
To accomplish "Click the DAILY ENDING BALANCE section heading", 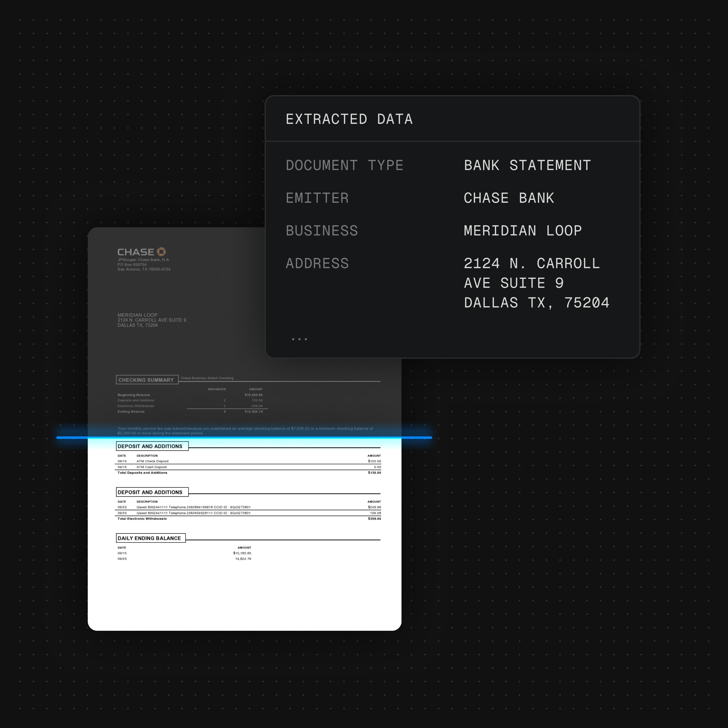I will (149, 538).
